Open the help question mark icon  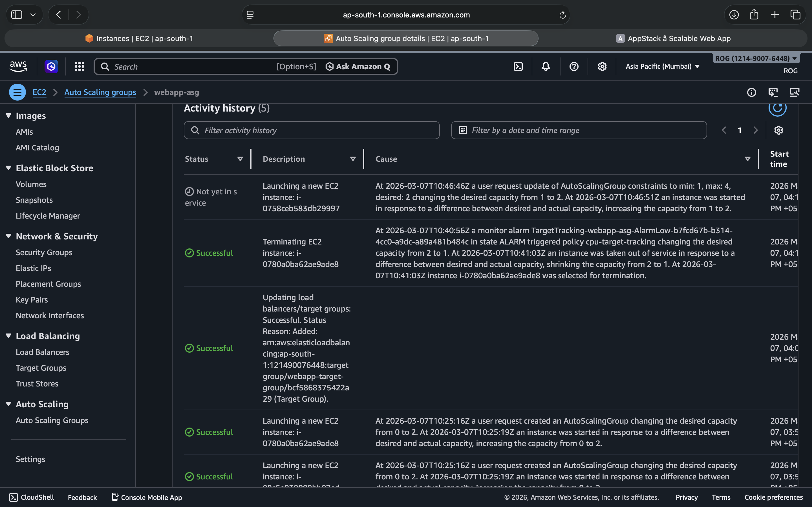pos(574,66)
